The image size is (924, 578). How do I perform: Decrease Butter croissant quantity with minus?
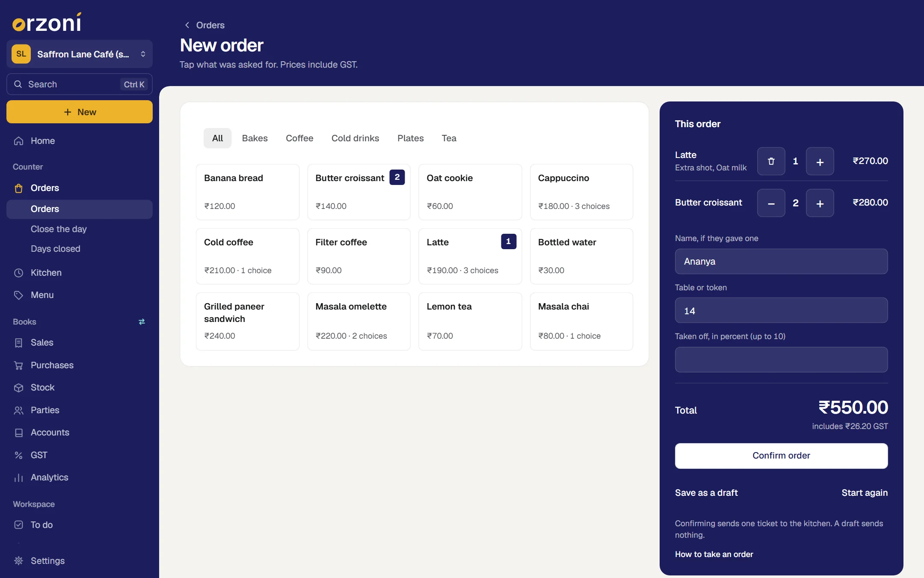771,203
